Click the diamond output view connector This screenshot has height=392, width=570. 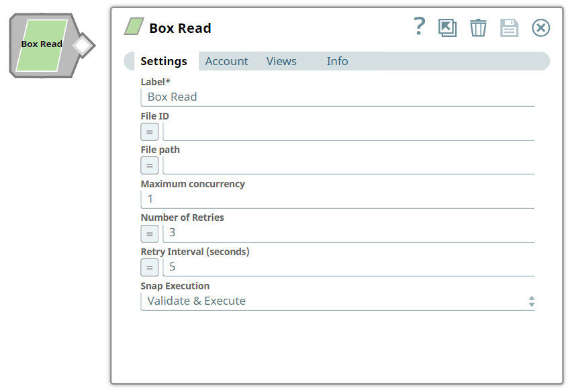coord(83,46)
